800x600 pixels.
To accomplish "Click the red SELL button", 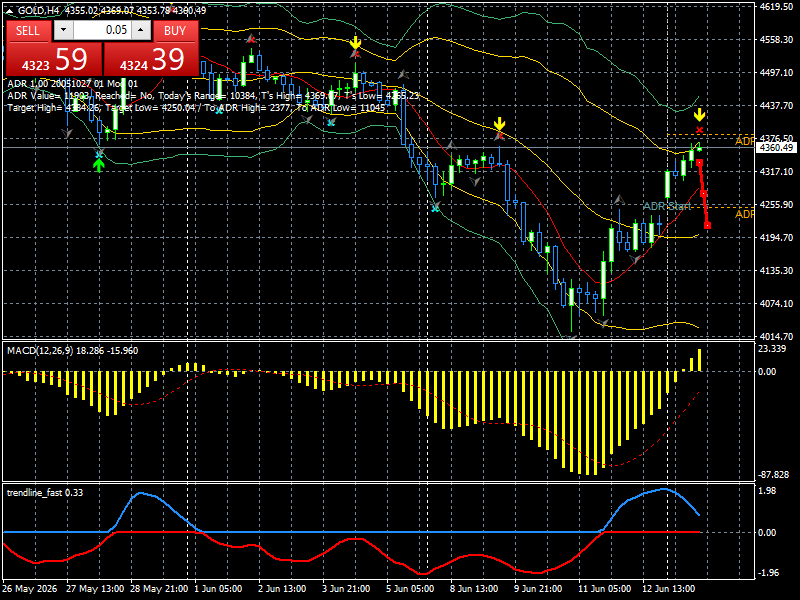I will [x=28, y=31].
